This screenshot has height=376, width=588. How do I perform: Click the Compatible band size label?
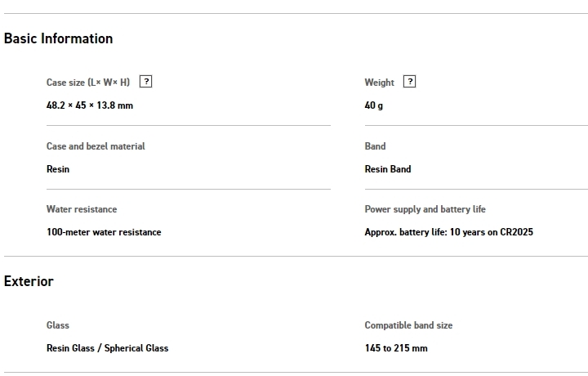pyautogui.click(x=408, y=325)
